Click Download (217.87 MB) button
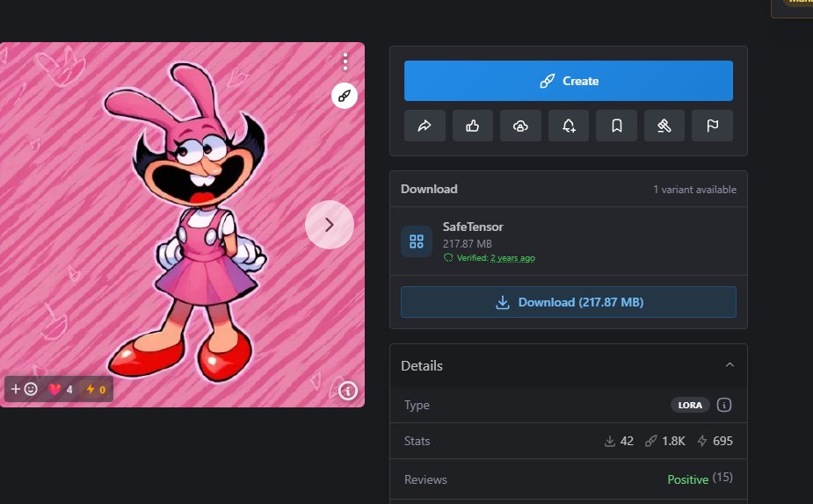This screenshot has height=504, width=813. coord(569,302)
